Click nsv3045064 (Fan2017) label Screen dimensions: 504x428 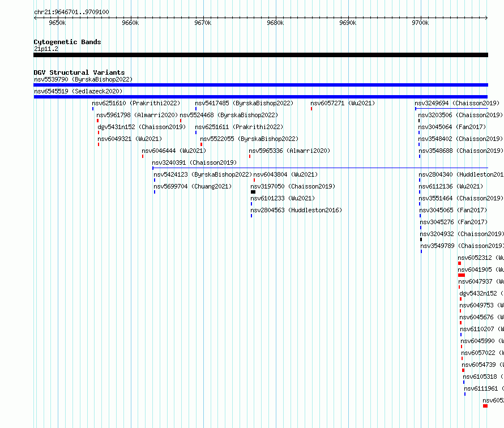(452, 127)
